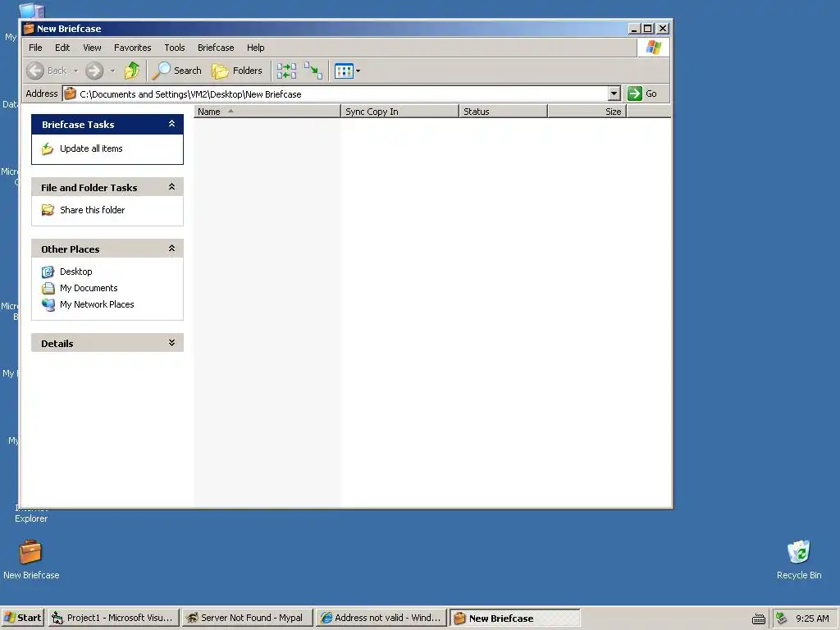This screenshot has height=630, width=840.
Task: Sort by Sync Copy In column
Action: pyautogui.click(x=399, y=112)
